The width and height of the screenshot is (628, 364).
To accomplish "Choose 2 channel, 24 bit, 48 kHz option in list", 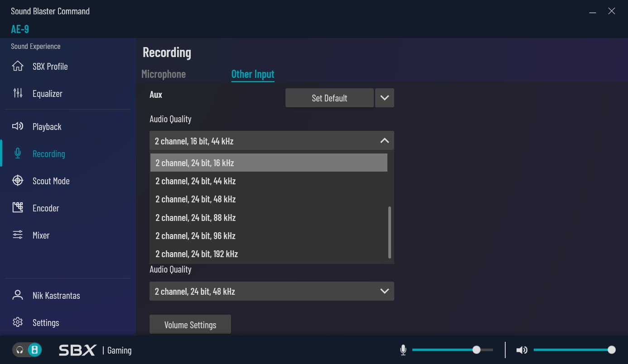I will click(x=269, y=199).
